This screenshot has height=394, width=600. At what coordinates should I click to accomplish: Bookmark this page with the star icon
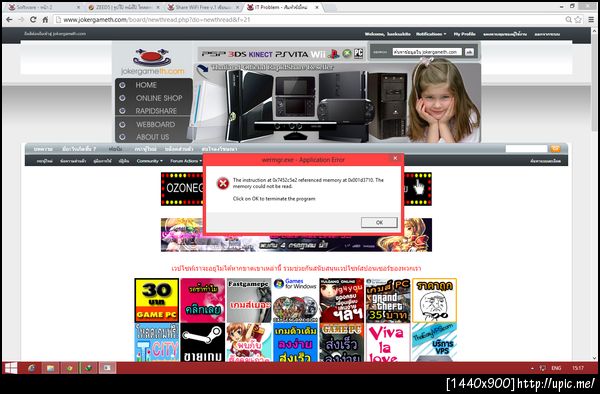pos(578,20)
